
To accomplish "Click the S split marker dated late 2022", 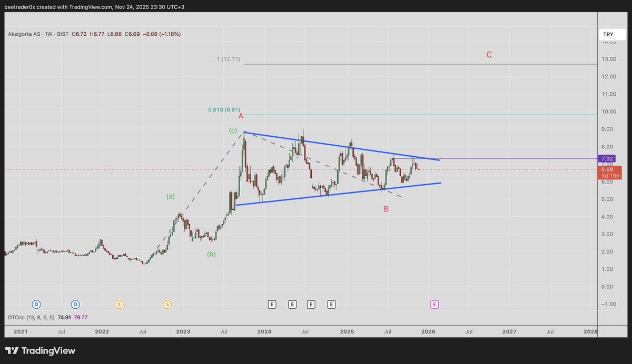I will pos(167,304).
